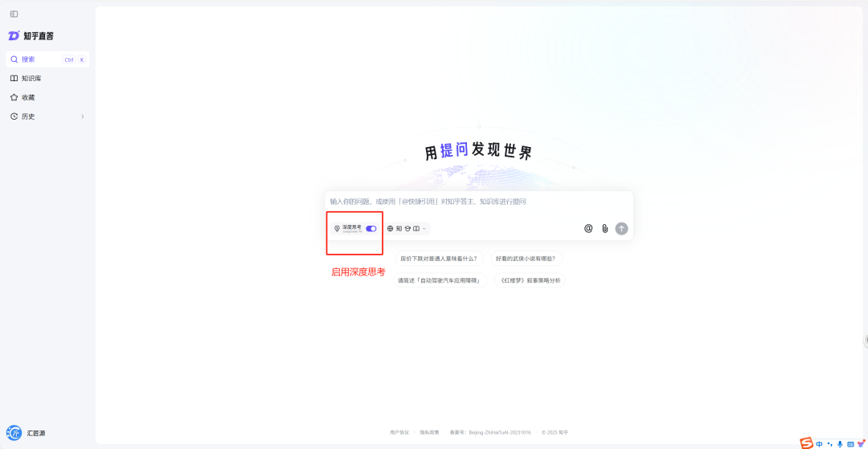
Task: Toggle the 深度思考 switch
Action: click(x=371, y=228)
